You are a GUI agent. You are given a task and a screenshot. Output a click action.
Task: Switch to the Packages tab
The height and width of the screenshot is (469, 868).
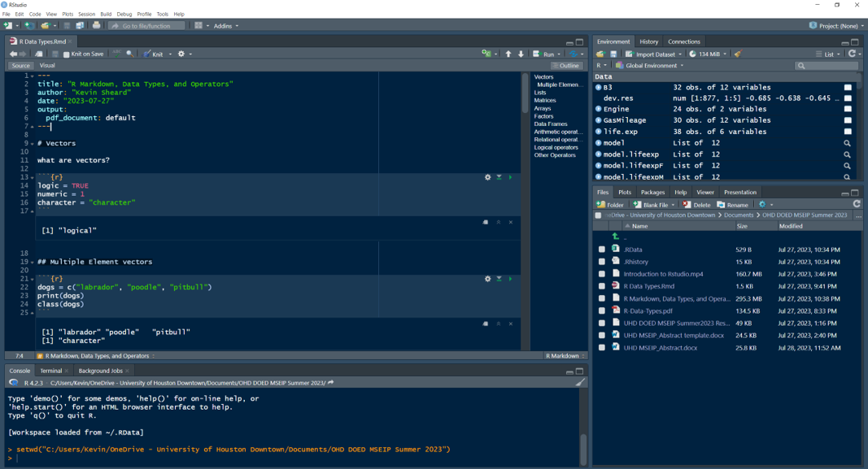coord(652,192)
